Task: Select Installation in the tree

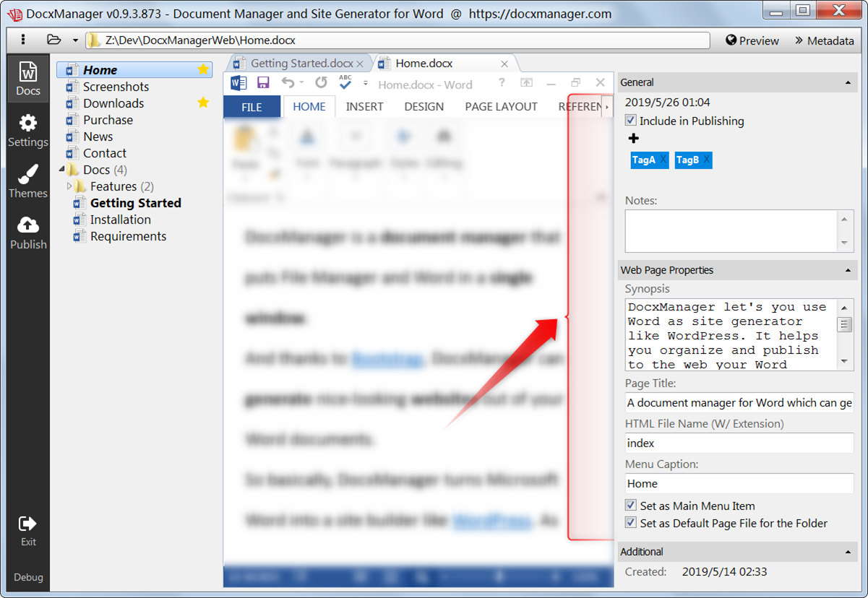Action: click(120, 220)
